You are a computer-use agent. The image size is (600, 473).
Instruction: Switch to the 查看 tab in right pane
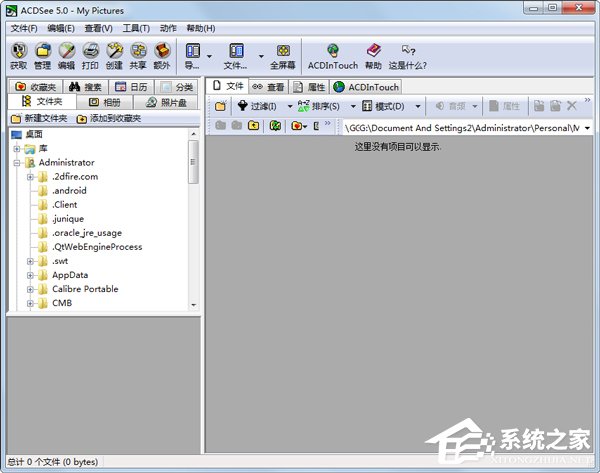(268, 87)
